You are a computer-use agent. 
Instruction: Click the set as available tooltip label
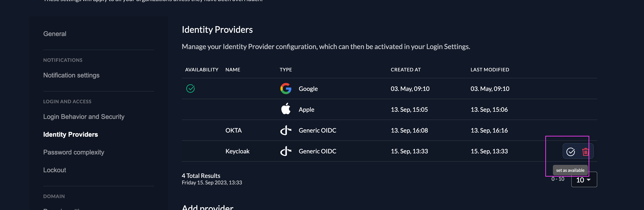click(570, 170)
